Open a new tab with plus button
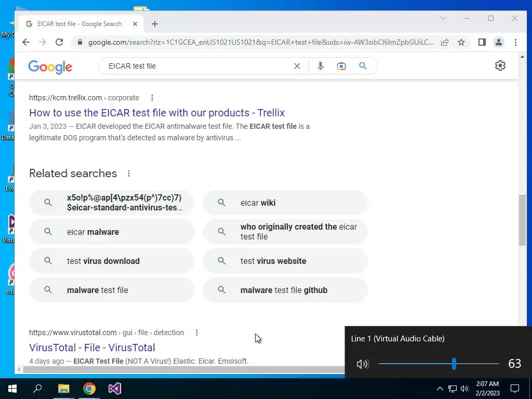 click(x=155, y=24)
